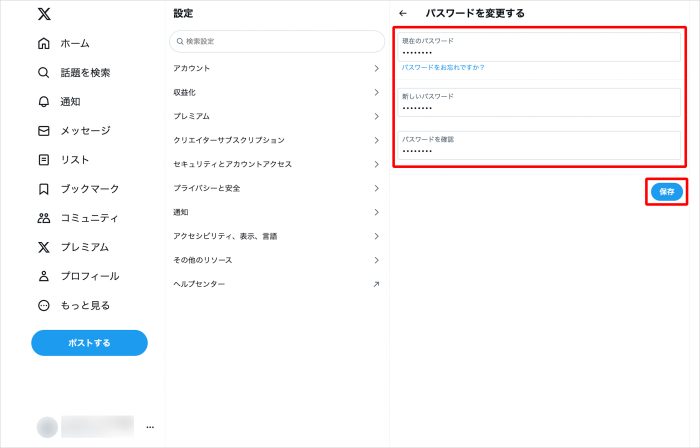Image resolution: width=700 pixels, height=448 pixels.
Task: Focus the 検索設定 search field
Action: coord(277,41)
